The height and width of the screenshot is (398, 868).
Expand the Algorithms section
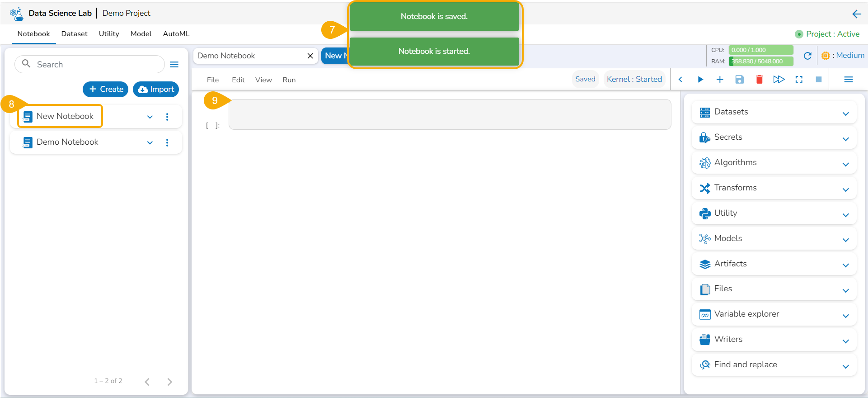[x=846, y=165]
